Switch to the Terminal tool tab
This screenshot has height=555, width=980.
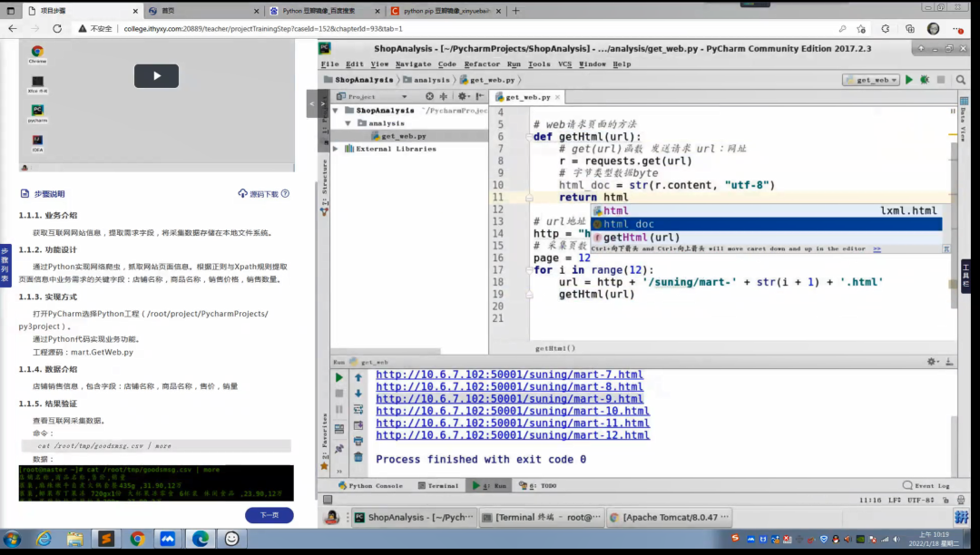pyautogui.click(x=438, y=486)
